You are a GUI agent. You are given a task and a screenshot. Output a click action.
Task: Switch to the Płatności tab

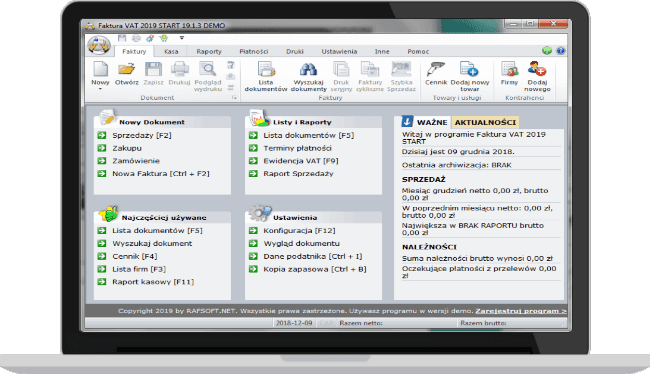pyautogui.click(x=254, y=51)
